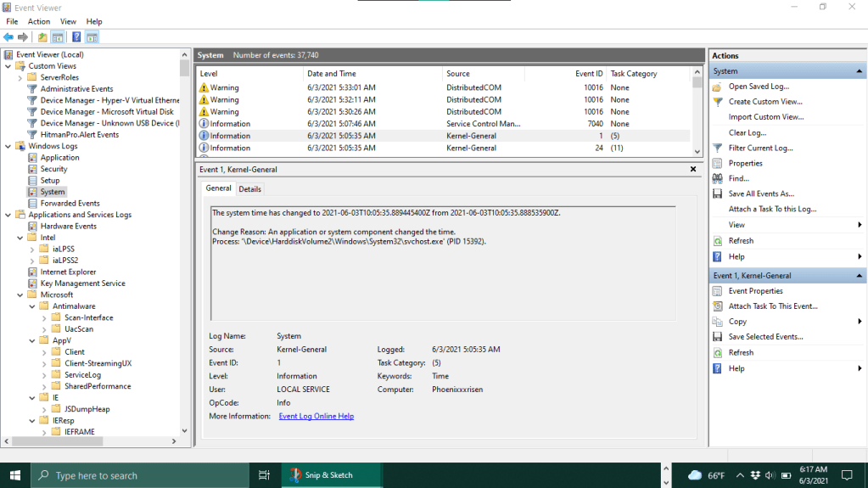The height and width of the screenshot is (488, 868).
Task: Switch to the Details tab
Action: [249, 189]
